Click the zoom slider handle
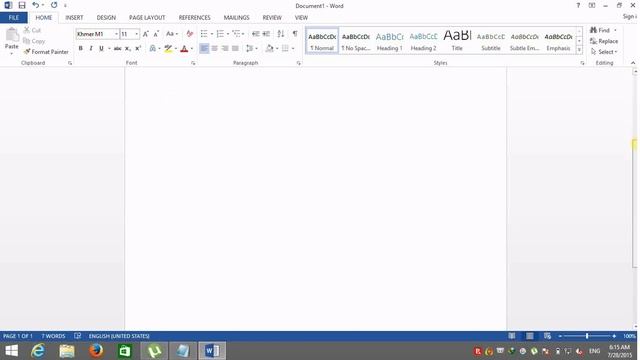Viewport: 640px width, 360px height. 587,336
